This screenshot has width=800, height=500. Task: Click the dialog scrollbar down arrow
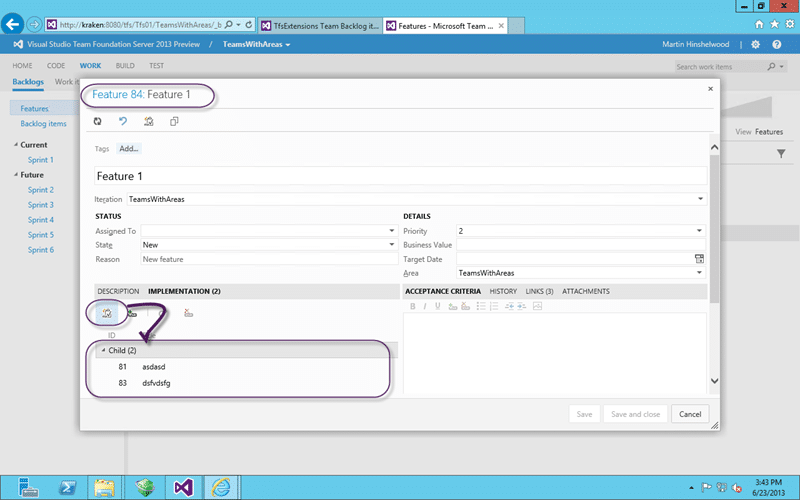[714, 381]
